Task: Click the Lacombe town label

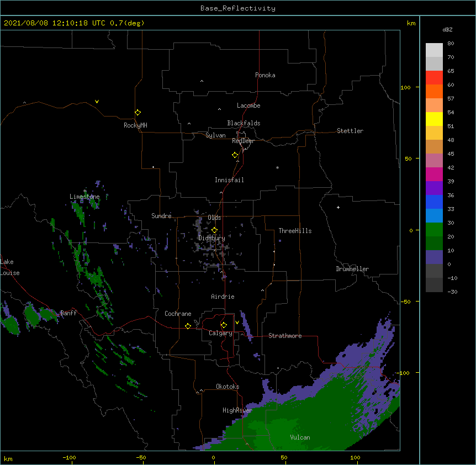Action: [x=248, y=105]
